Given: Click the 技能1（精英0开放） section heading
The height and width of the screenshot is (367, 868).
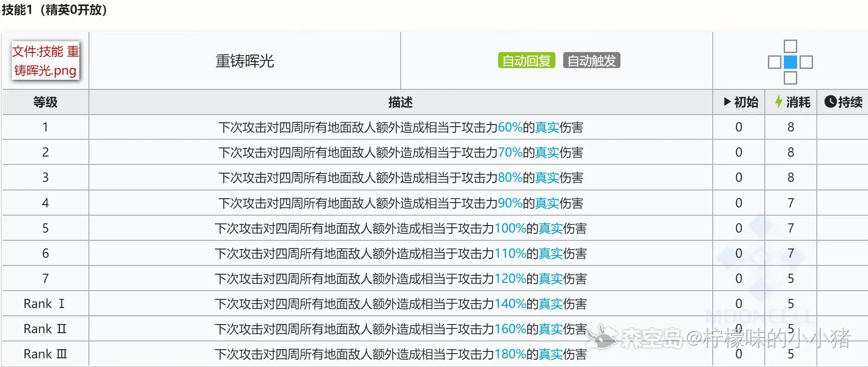Looking at the screenshot, I should pyautogui.click(x=55, y=10).
